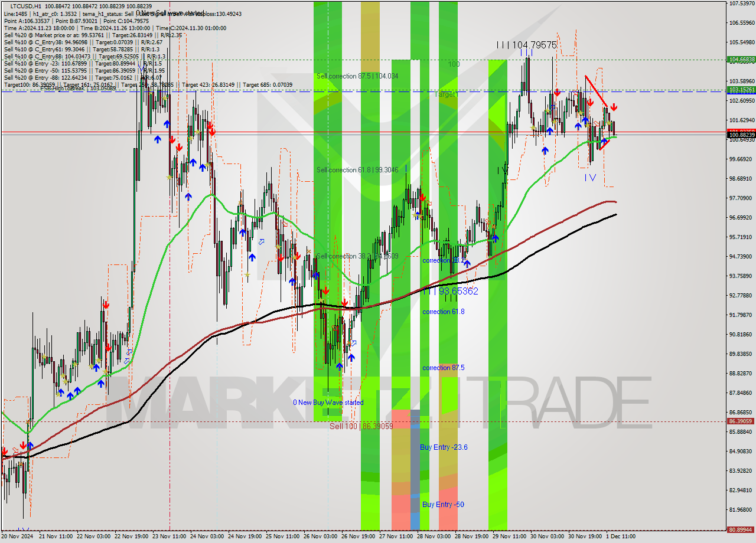This screenshot has height=543, width=756.
Task: Select the blue 'correction 61.8' label
Action: [443, 312]
